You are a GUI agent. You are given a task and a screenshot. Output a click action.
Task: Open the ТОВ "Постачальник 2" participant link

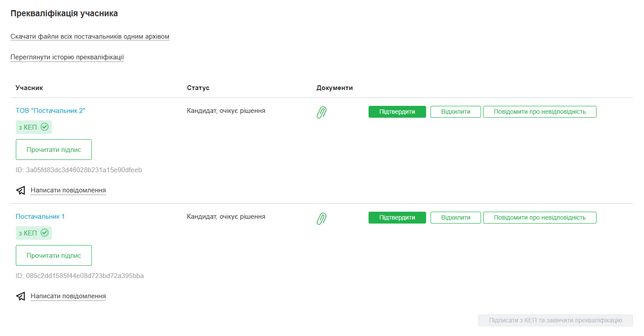coord(51,111)
